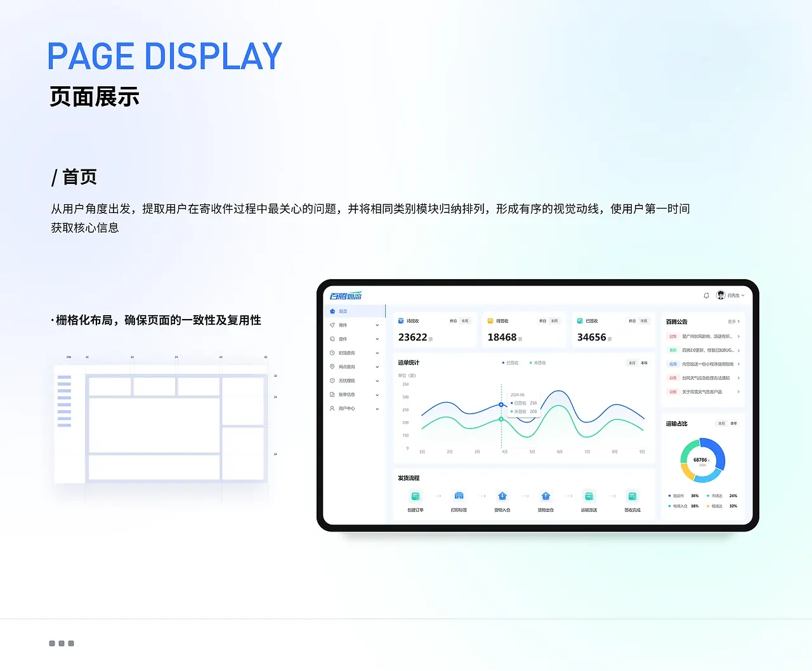Click the 运输派送 delivery icon
This screenshot has width=812, height=671.
pyautogui.click(x=589, y=496)
